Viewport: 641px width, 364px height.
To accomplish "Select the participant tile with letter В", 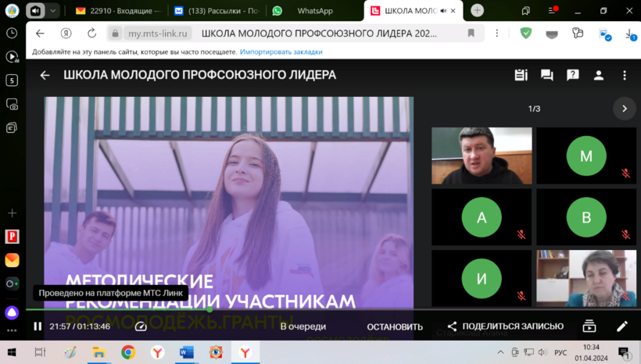I will click(x=586, y=217).
